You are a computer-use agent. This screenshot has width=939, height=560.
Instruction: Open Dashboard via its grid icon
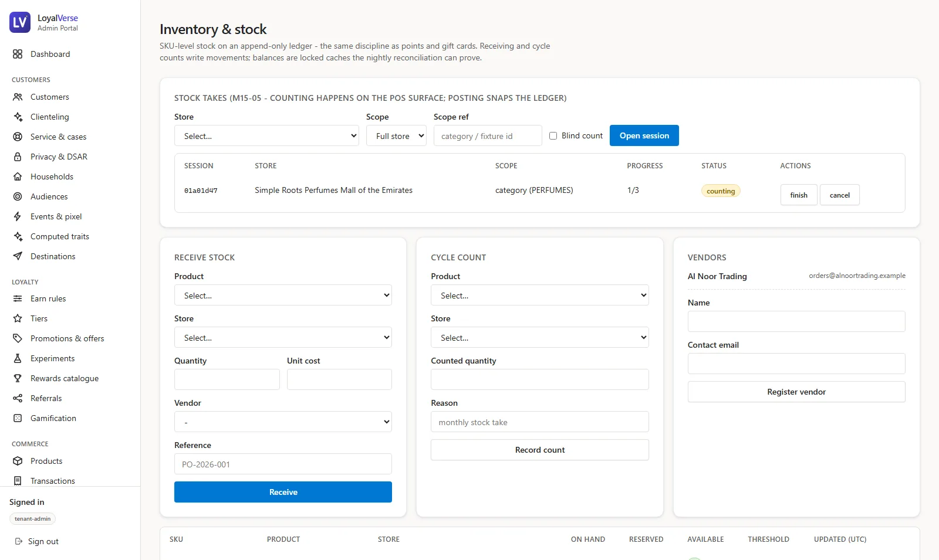coord(18,54)
